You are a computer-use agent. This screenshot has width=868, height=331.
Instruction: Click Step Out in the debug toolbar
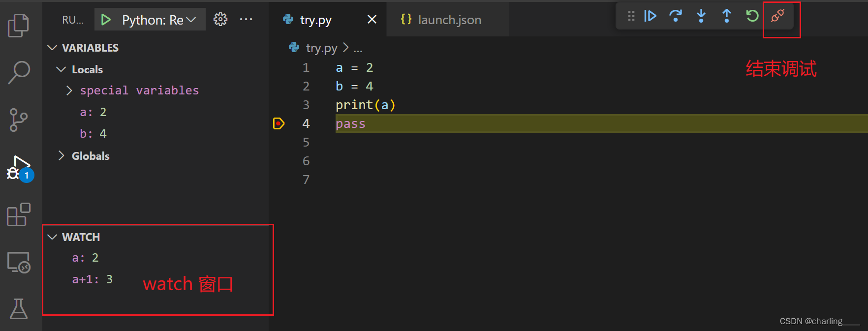point(726,16)
